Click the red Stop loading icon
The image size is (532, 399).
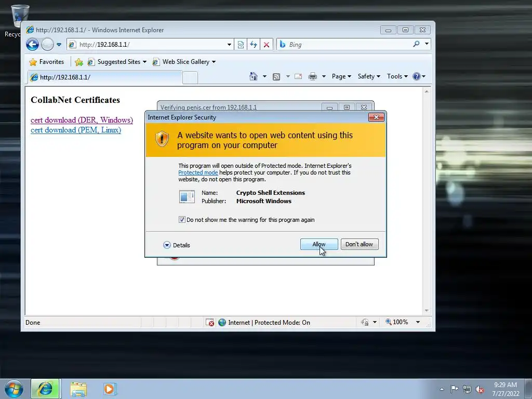coord(267,45)
